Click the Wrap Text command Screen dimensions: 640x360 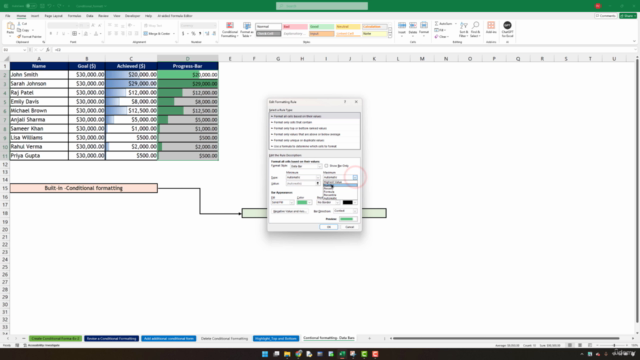pos(153,26)
